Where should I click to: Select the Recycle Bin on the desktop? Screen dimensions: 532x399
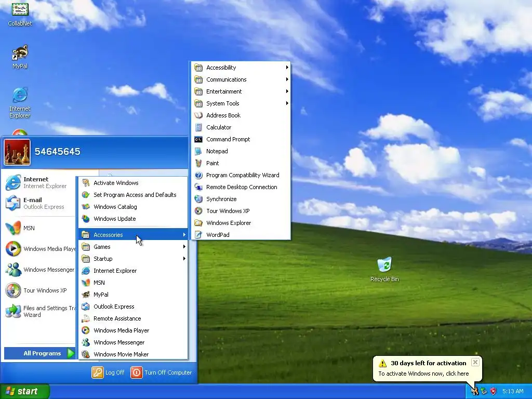[x=384, y=270]
